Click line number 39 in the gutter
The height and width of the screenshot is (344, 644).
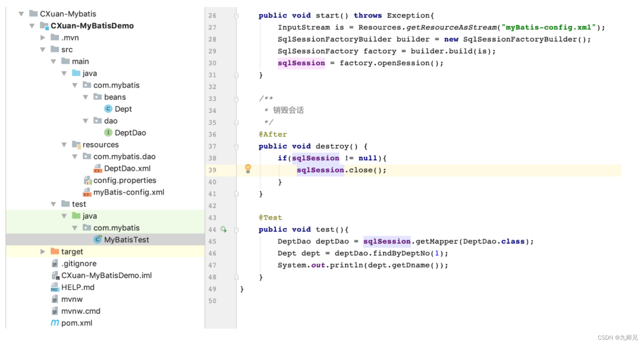coord(212,170)
